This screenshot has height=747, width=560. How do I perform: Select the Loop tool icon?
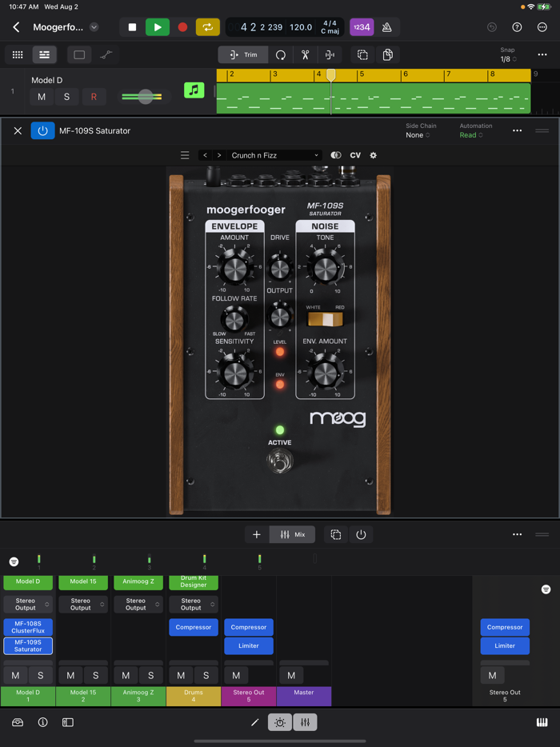point(281,55)
